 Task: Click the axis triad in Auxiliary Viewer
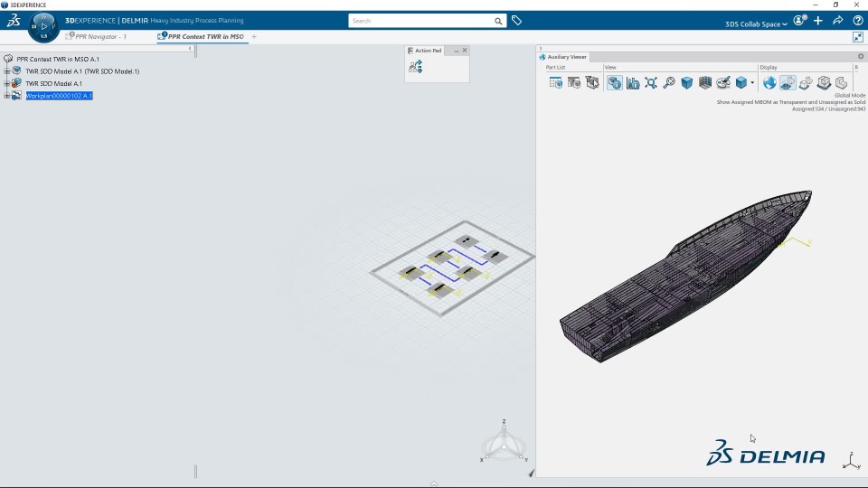point(852,460)
